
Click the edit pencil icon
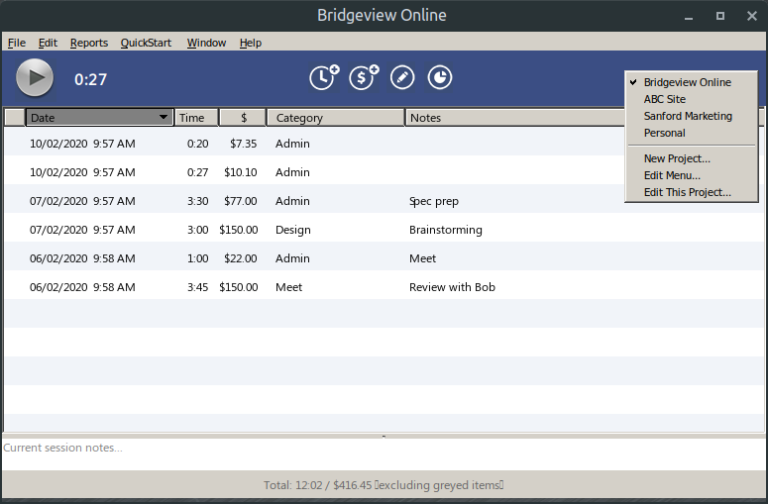402,78
